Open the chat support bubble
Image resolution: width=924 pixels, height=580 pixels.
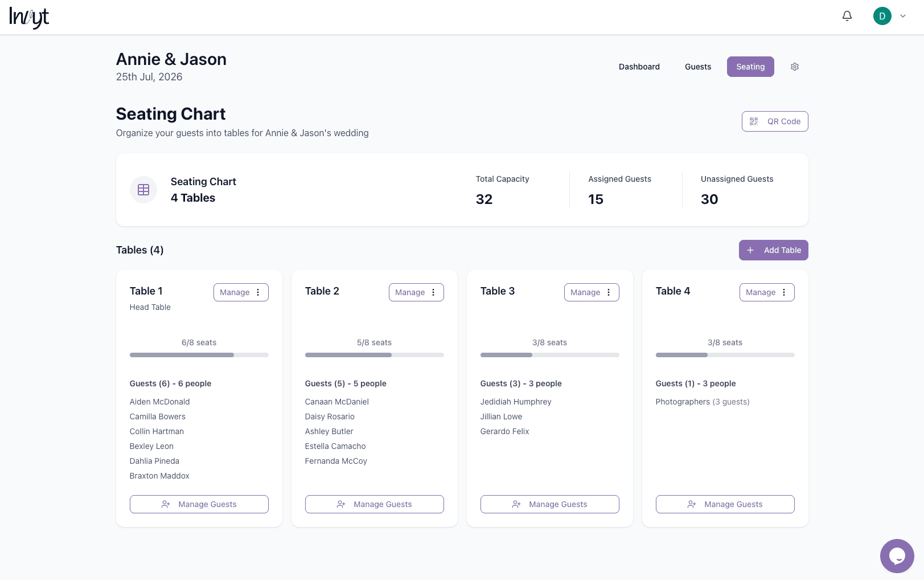[x=897, y=556]
